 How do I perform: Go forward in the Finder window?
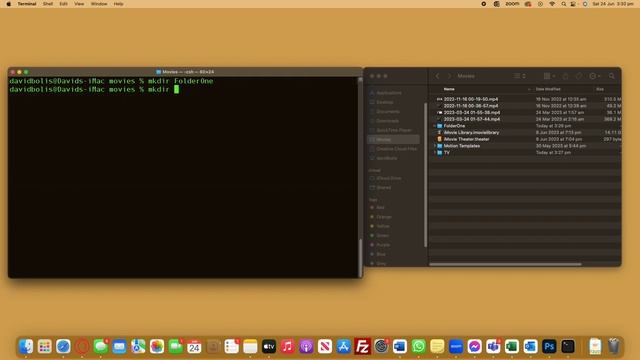[x=449, y=76]
